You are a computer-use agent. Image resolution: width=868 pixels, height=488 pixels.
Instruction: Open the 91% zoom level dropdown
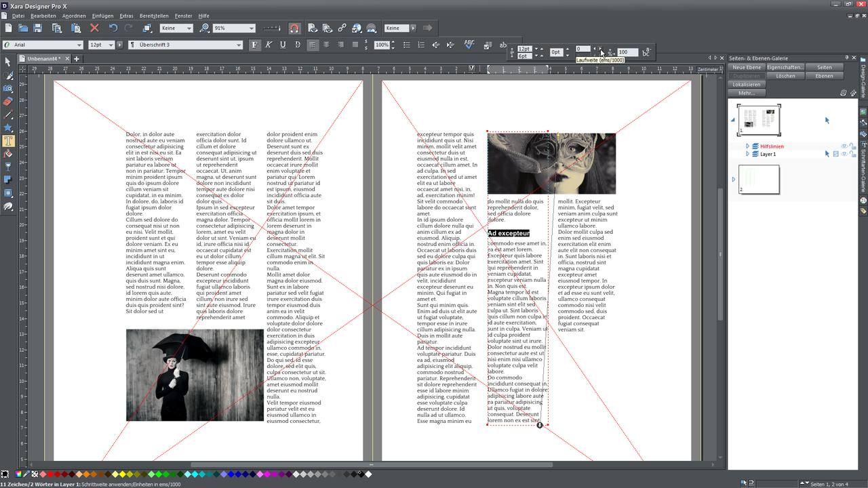coord(251,28)
